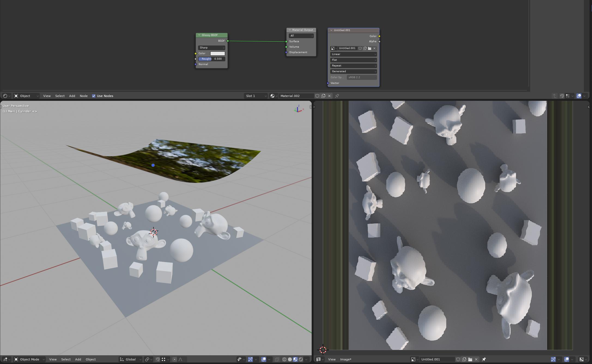The width and height of the screenshot is (592, 364).
Task: Open the Image* menu in image editor
Action: pyautogui.click(x=346, y=359)
